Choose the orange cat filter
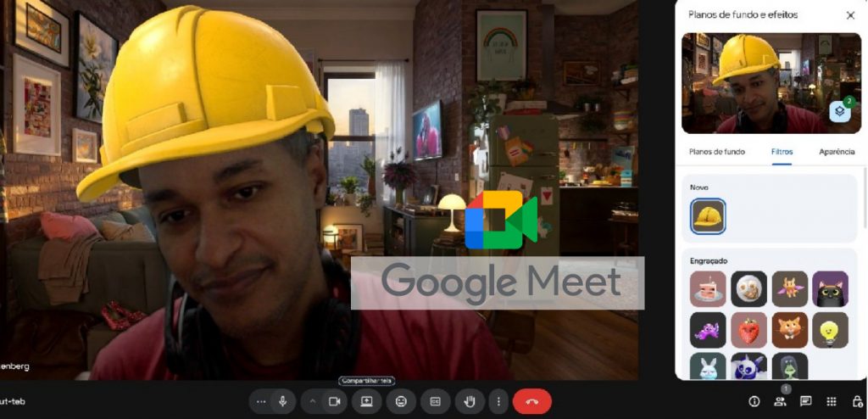 [790, 330]
